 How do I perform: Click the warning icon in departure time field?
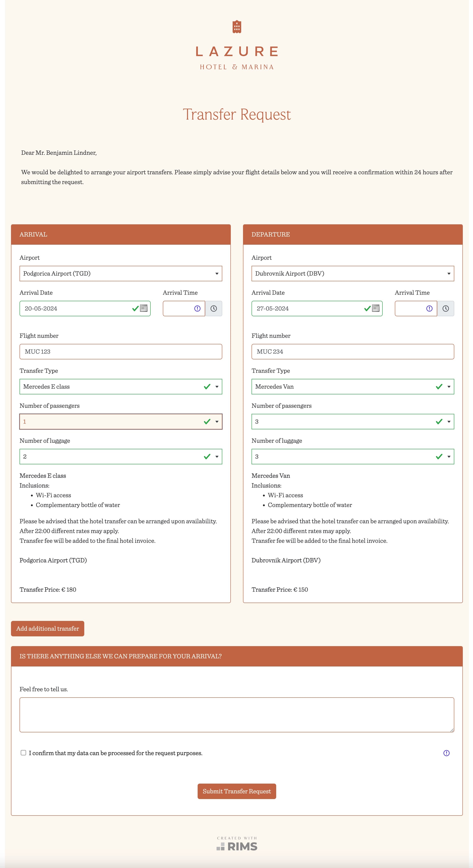pos(429,308)
